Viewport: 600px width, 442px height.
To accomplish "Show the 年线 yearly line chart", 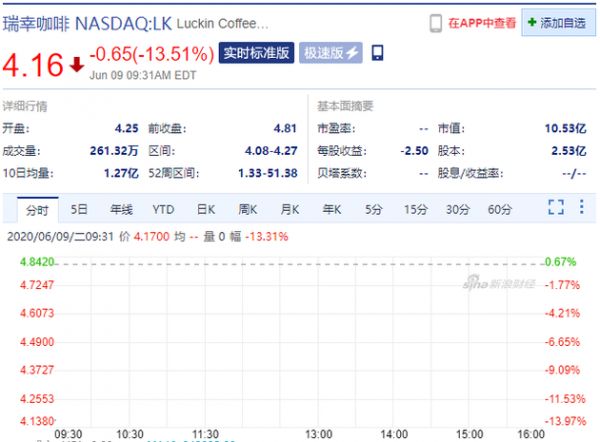I will pos(121,209).
